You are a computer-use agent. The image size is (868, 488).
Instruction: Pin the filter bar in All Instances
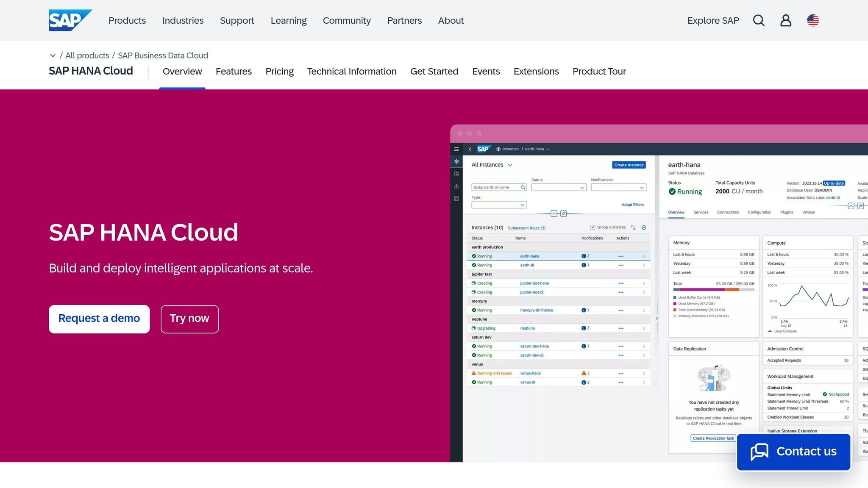563,213
